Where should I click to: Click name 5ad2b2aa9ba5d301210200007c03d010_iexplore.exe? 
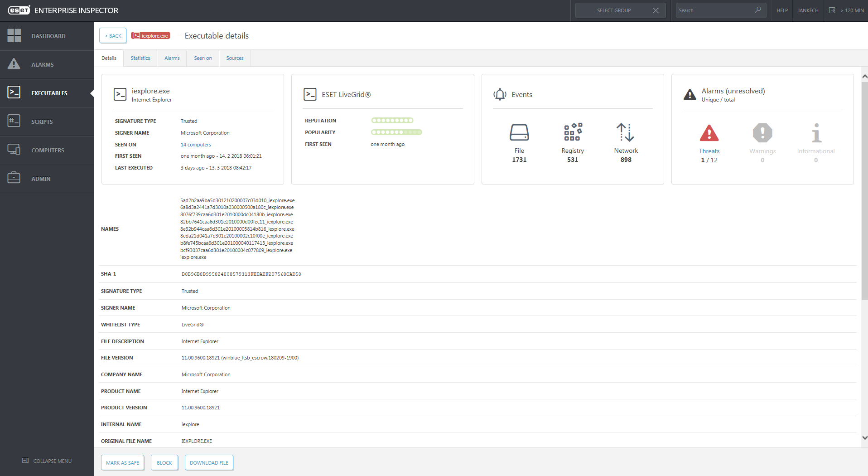237,200
